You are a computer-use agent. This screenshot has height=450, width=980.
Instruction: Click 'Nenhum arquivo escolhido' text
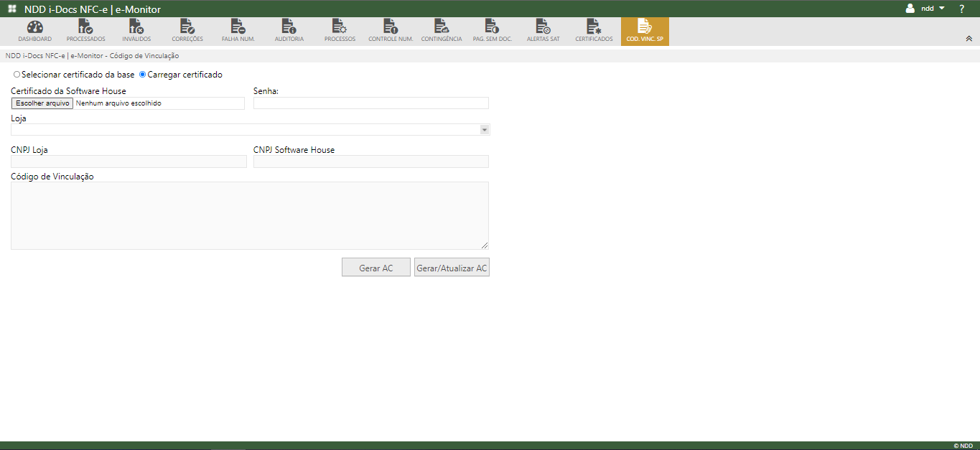[x=118, y=103]
